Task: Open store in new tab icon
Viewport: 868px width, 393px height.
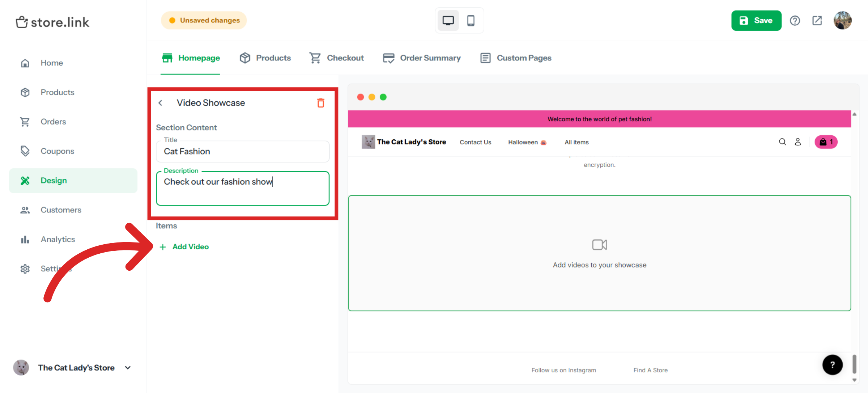Action: tap(817, 21)
